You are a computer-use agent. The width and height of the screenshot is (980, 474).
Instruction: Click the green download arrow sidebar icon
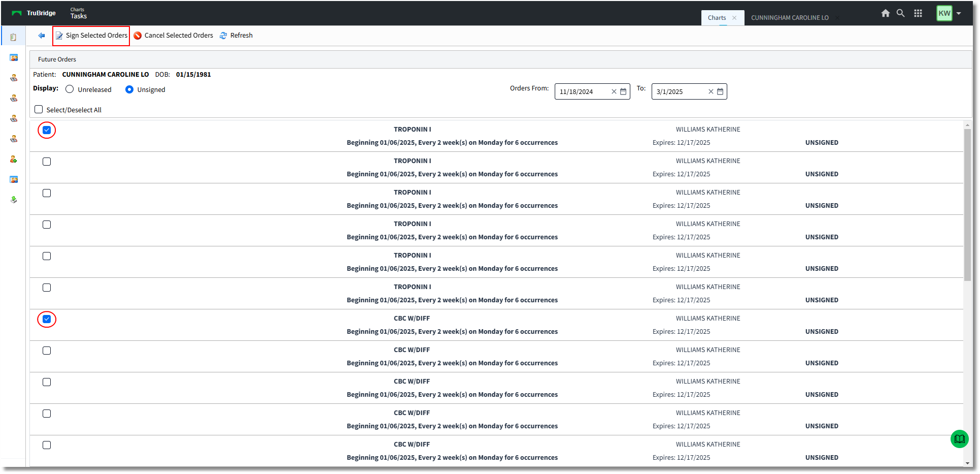[x=14, y=200]
